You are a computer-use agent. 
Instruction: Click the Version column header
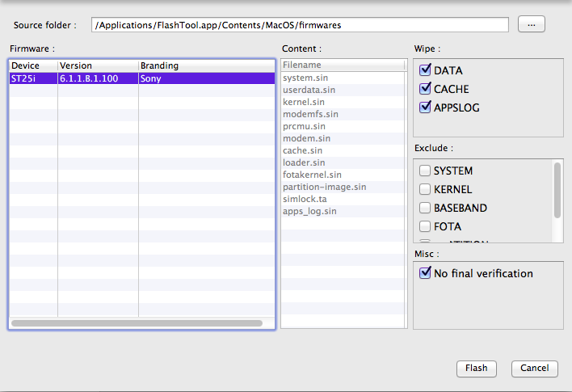click(97, 65)
